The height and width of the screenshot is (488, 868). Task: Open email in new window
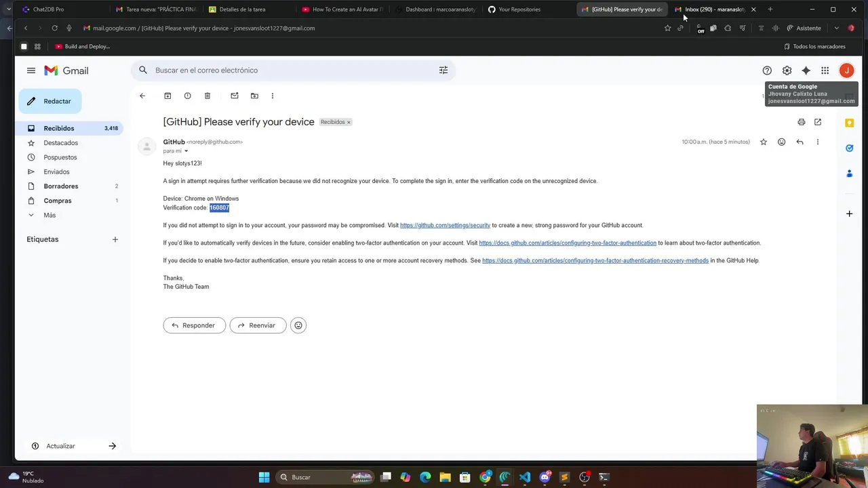(818, 122)
